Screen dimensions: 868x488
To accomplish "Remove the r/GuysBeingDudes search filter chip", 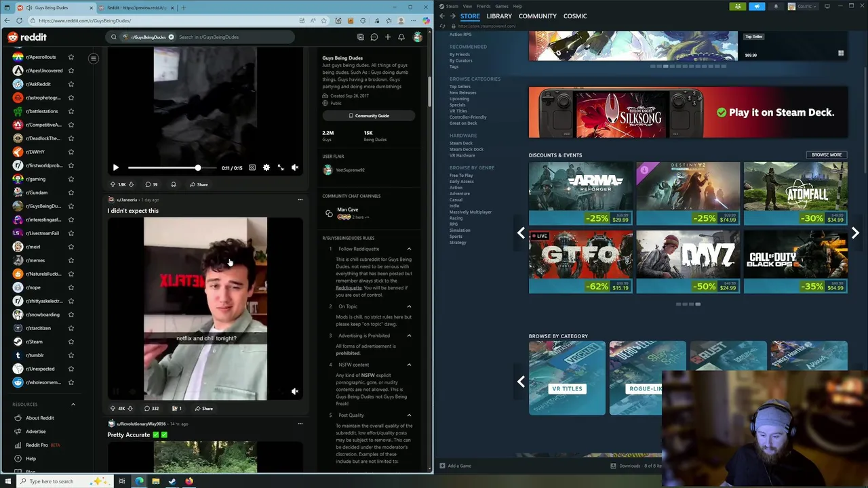I will (x=171, y=37).
